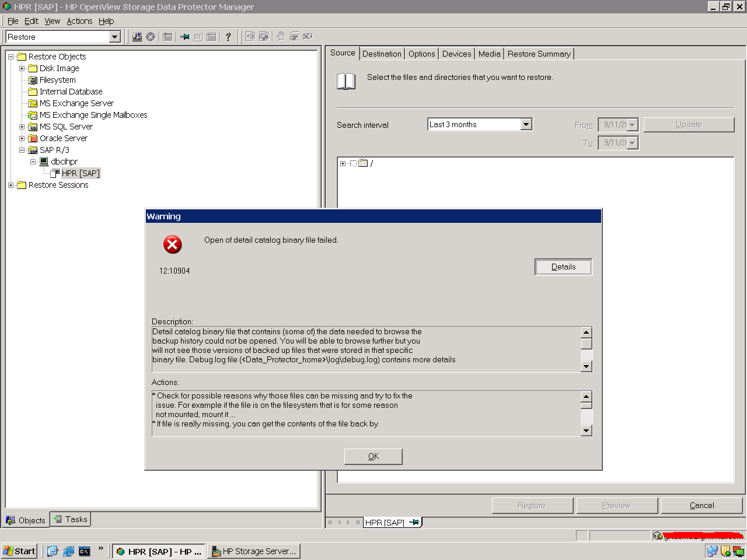The width and height of the screenshot is (747, 560).
Task: Select the Disk Image tree item
Action: pyautogui.click(x=59, y=68)
